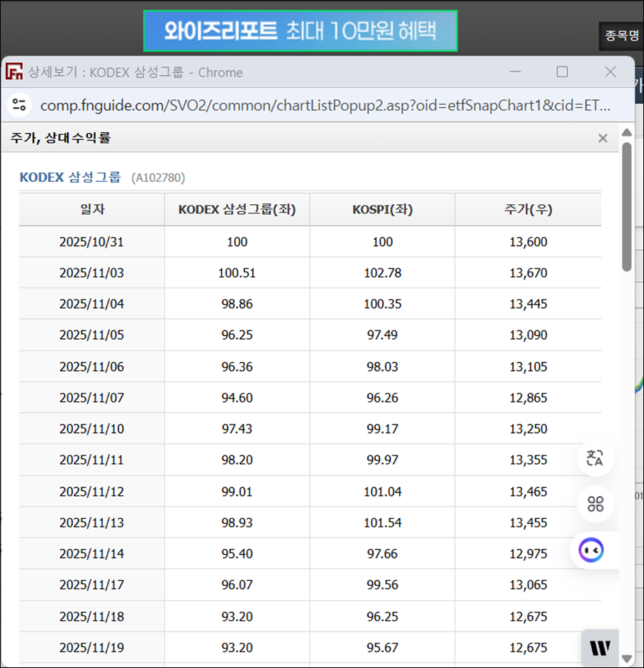
Task: Click the 일자 column header
Action: [92, 209]
